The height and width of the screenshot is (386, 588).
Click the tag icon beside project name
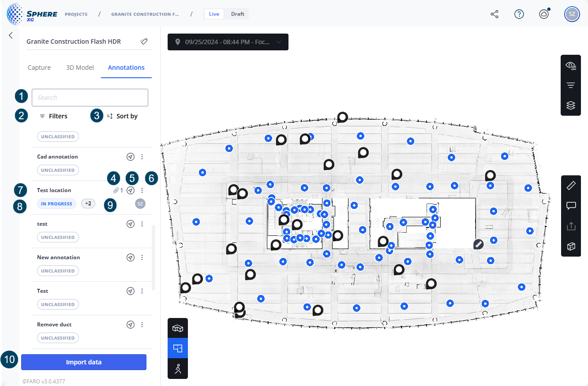pyautogui.click(x=144, y=42)
